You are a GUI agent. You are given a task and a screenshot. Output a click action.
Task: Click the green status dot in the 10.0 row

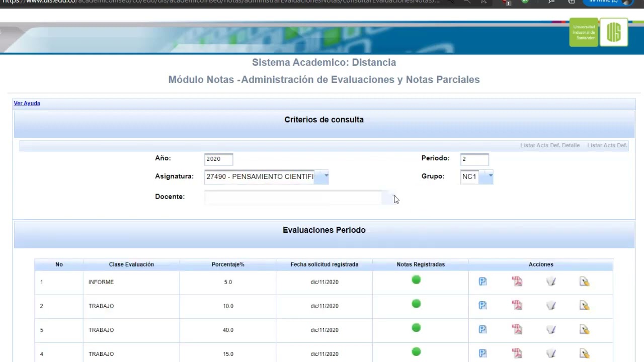point(416,304)
